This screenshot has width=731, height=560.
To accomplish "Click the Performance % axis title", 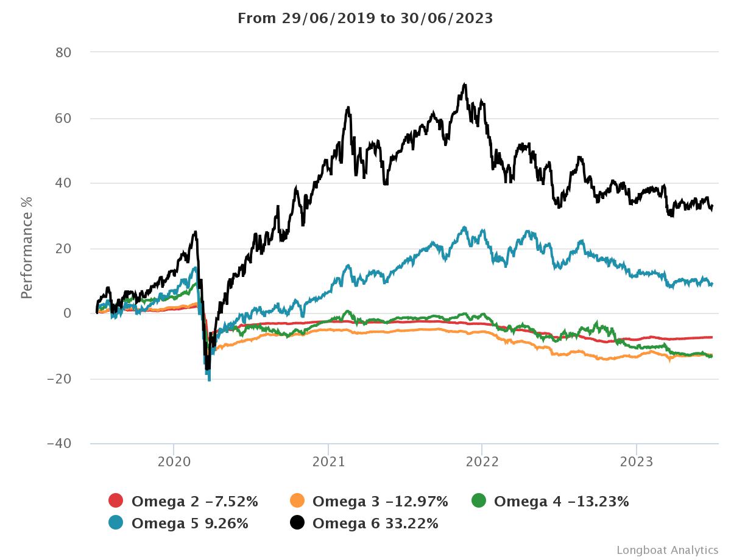I will click(26, 248).
